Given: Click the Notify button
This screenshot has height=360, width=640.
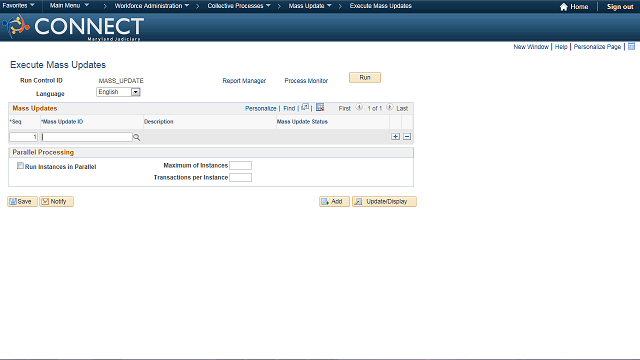Looking at the screenshot, I should coord(56,202).
